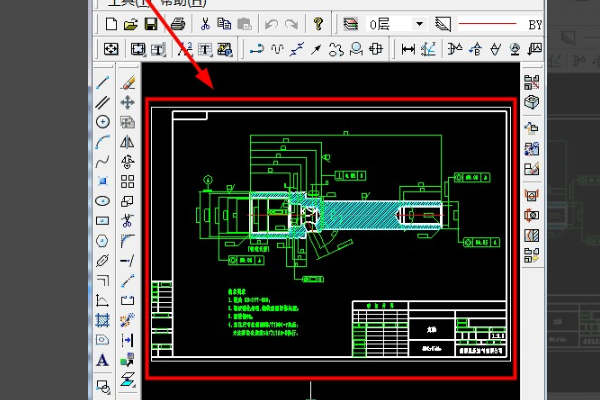Click the New file icon
The image size is (600, 400).
click(x=110, y=23)
